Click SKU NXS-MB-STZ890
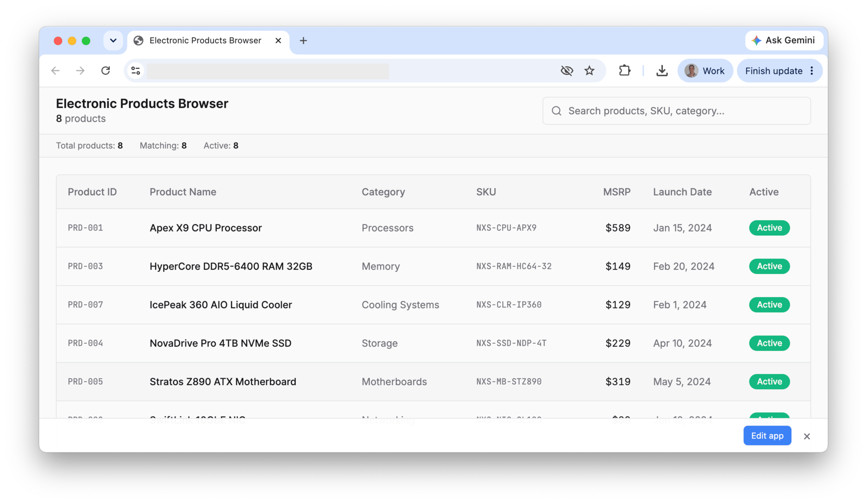The width and height of the screenshot is (867, 504). [x=509, y=382]
